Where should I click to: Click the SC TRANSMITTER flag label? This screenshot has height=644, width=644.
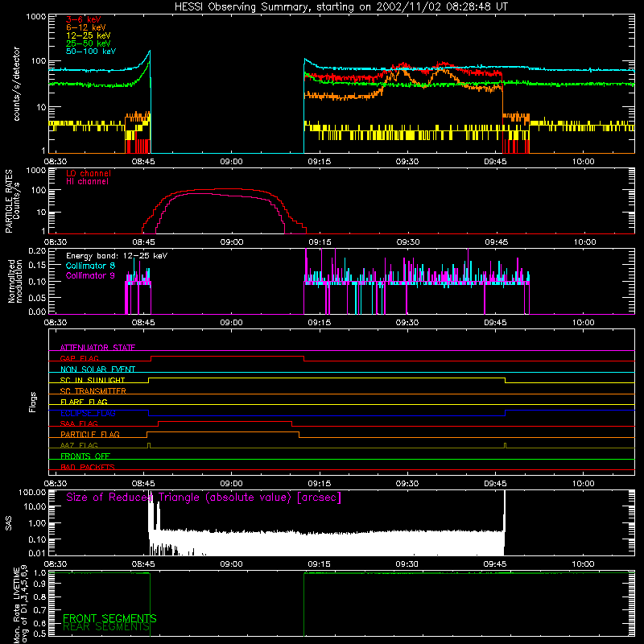point(93,391)
